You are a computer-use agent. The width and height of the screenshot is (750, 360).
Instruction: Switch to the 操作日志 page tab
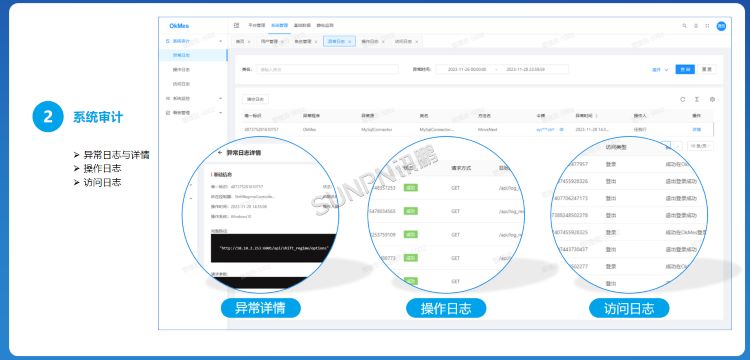point(370,42)
